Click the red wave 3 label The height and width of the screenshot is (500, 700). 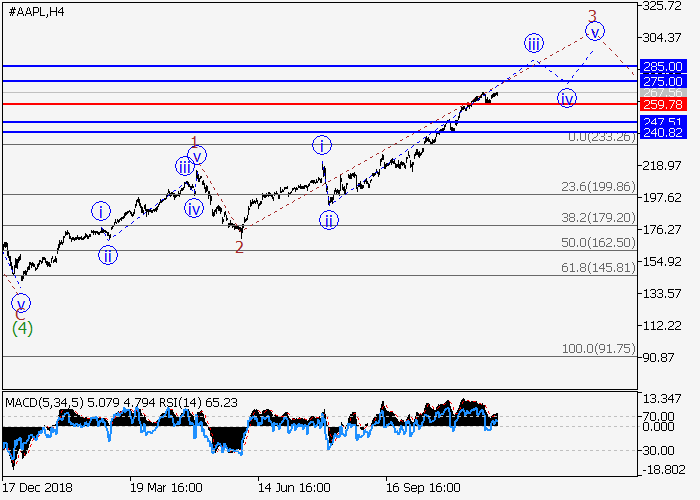[x=592, y=16]
